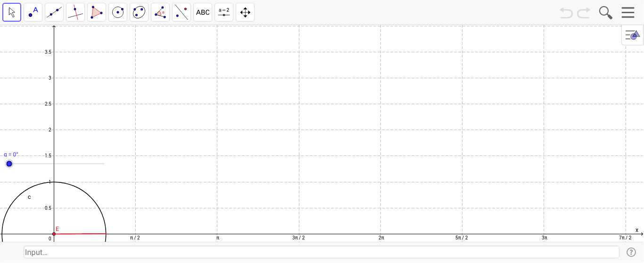Click the red radius segment

pos(80,234)
